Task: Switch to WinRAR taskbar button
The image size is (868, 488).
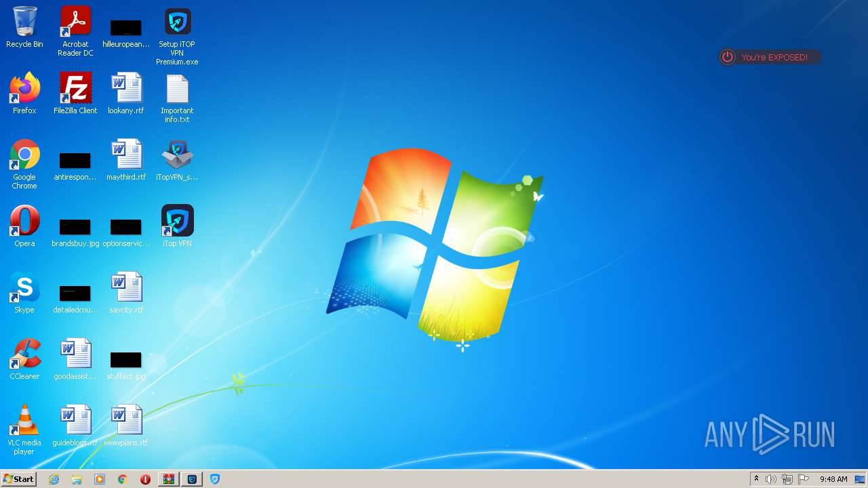Action: pyautogui.click(x=168, y=479)
